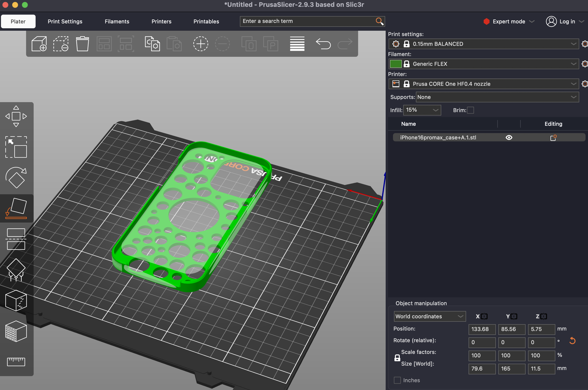Image resolution: width=588 pixels, height=390 pixels.
Task: Check the Inches checkbox
Action: (397, 380)
